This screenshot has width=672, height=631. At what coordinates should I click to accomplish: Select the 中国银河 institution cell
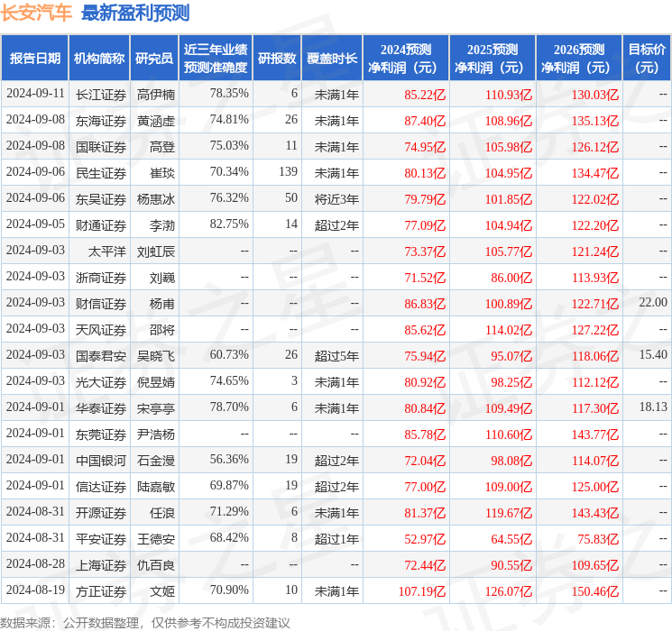coord(101,461)
